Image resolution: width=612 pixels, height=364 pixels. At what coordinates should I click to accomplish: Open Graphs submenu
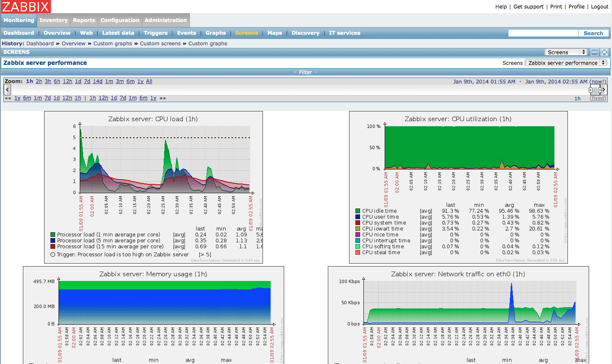[x=215, y=33]
